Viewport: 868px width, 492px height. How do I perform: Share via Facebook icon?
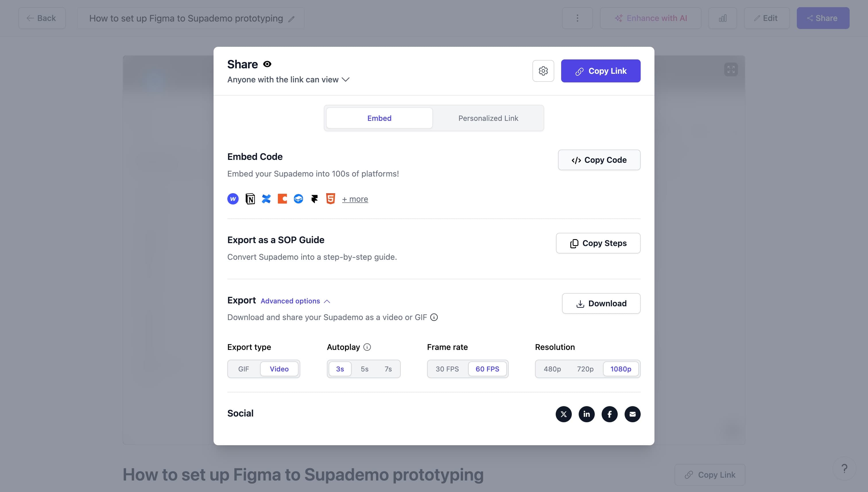coord(610,414)
